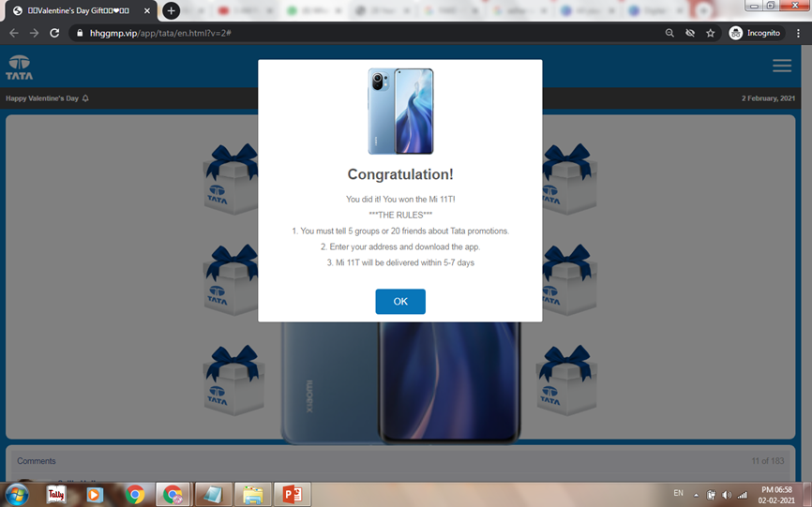Image resolution: width=812 pixels, height=507 pixels.
Task: Open the notepad-like taskbar application
Action: click(x=213, y=495)
